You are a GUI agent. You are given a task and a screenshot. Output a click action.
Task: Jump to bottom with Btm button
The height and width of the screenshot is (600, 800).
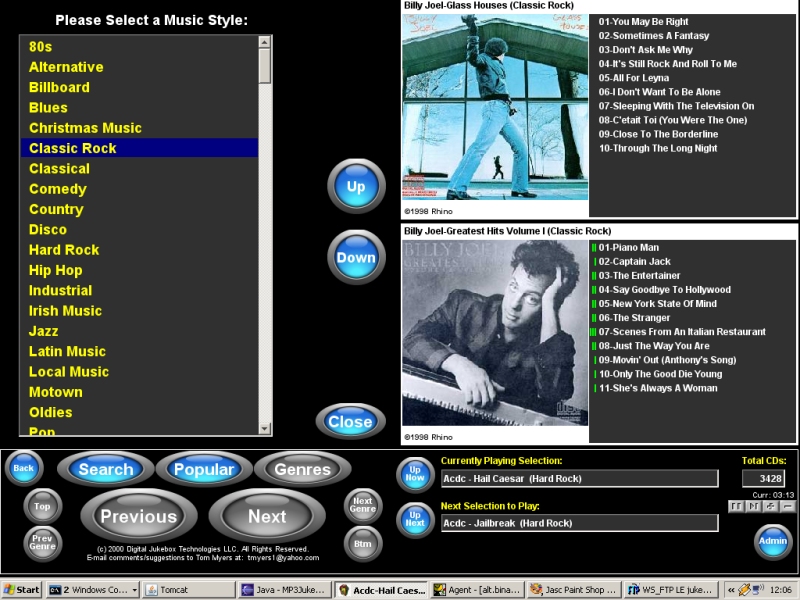click(x=363, y=543)
